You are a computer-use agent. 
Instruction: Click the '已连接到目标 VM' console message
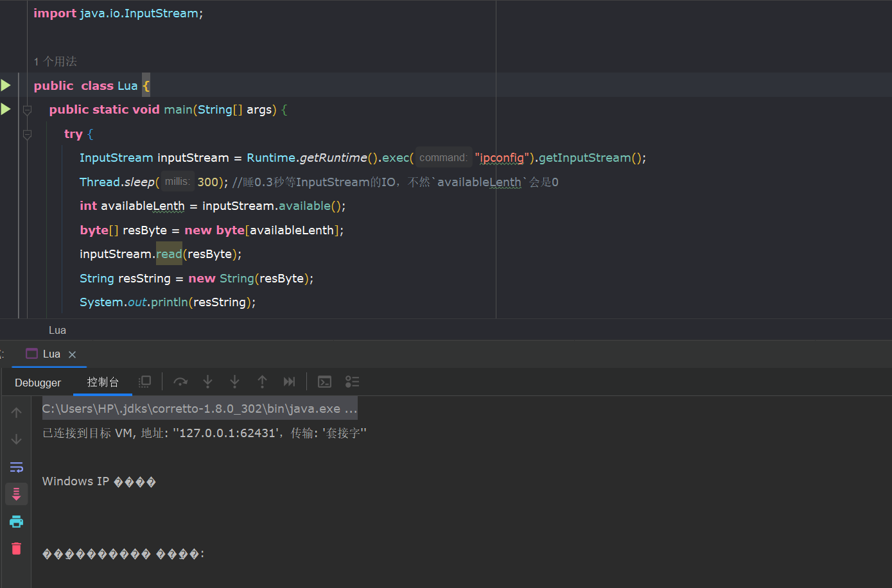(x=204, y=433)
